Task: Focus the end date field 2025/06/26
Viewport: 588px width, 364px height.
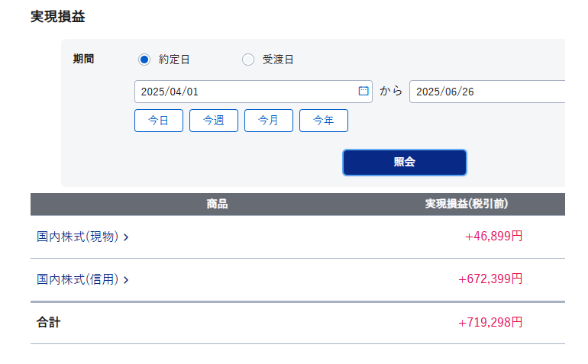Action: tap(487, 92)
